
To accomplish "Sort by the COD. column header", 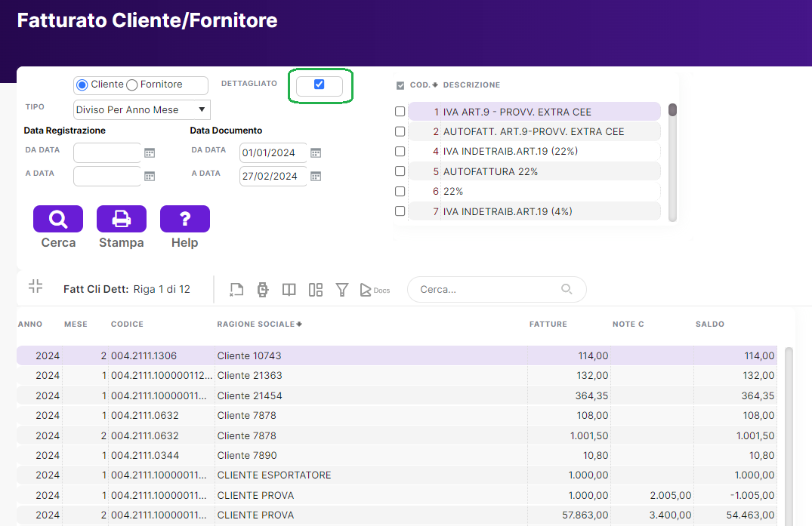I will coord(424,85).
